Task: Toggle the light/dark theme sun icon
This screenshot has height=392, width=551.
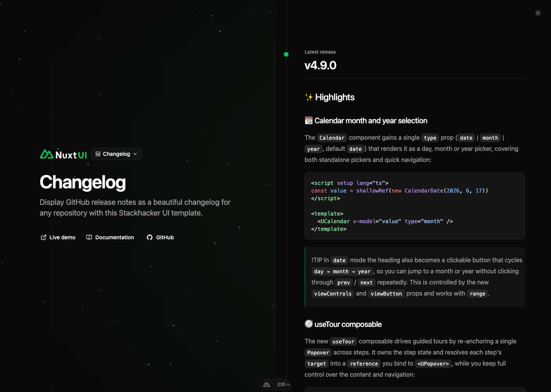Action: [538, 13]
